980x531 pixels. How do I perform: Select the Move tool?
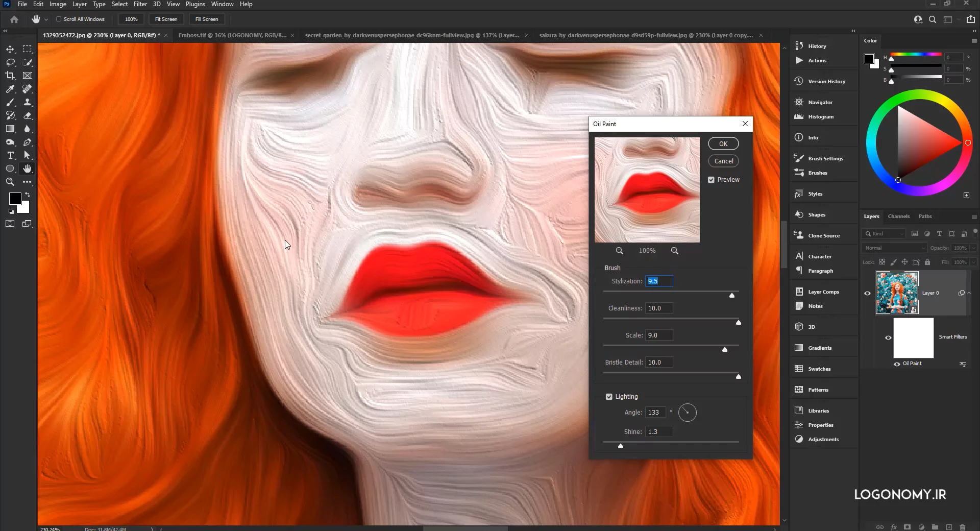click(x=10, y=49)
